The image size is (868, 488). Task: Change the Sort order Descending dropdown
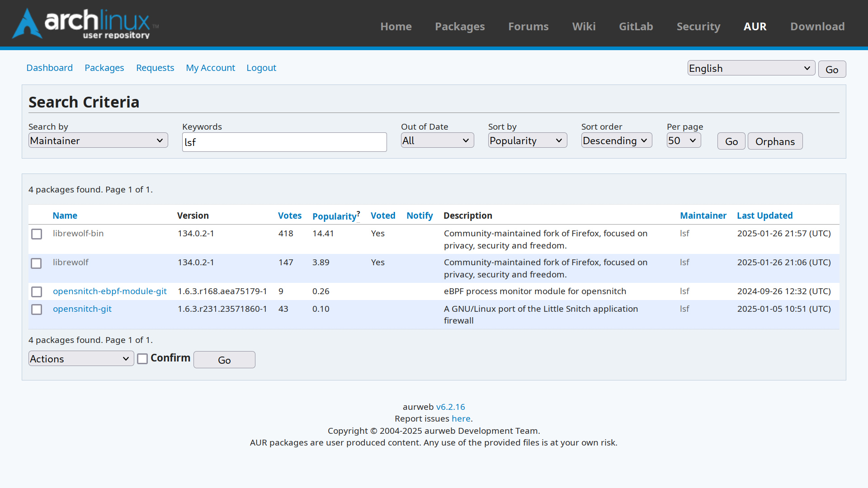click(x=617, y=141)
